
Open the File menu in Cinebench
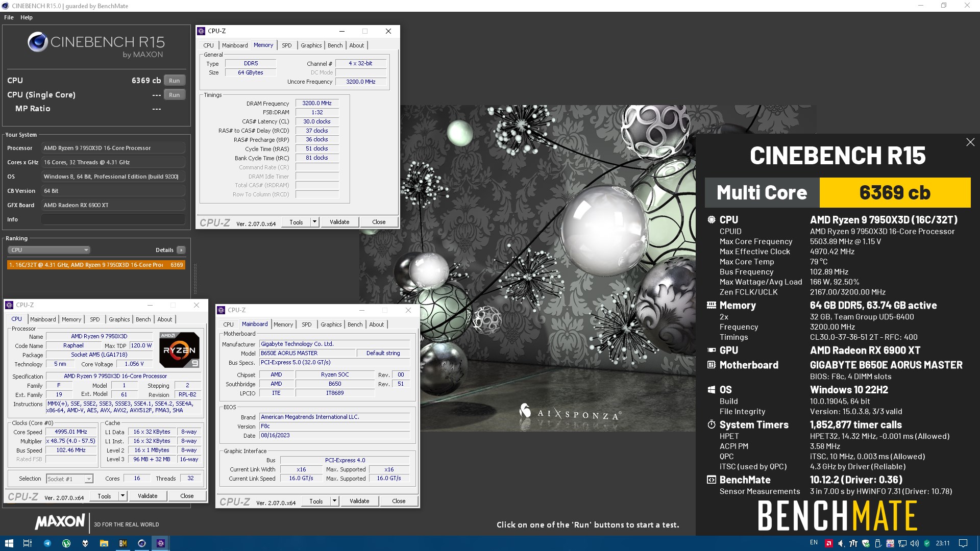coord(9,17)
